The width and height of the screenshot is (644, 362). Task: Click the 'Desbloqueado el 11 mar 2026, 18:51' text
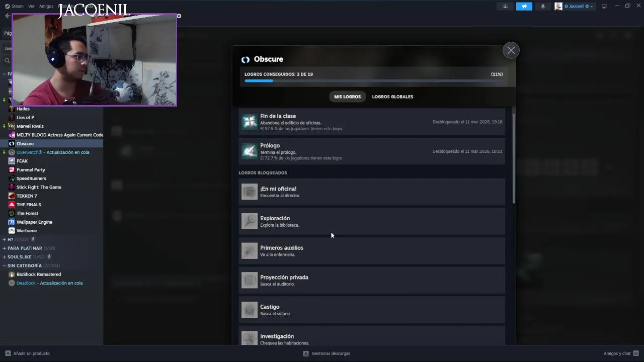point(467,151)
